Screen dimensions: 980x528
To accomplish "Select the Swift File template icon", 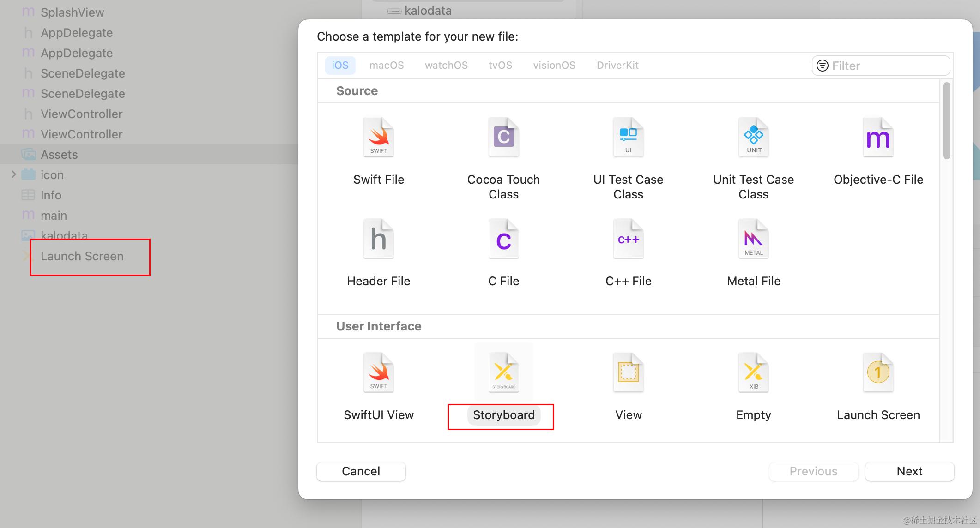I will tap(379, 138).
